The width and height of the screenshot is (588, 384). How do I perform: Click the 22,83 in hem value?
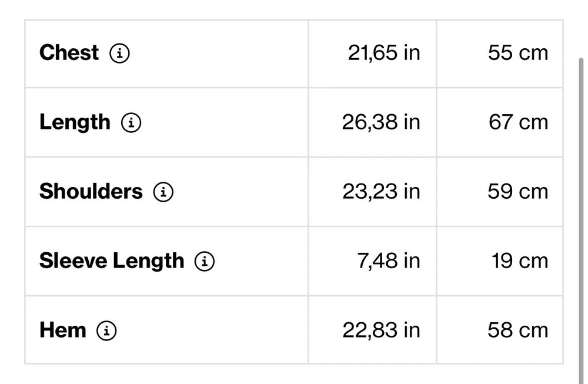coord(381,330)
